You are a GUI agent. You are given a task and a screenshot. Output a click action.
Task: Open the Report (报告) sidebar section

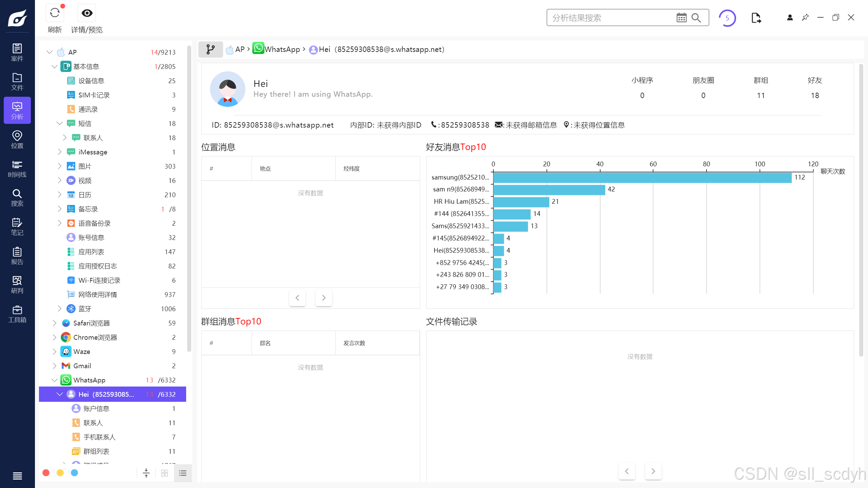coord(17,256)
